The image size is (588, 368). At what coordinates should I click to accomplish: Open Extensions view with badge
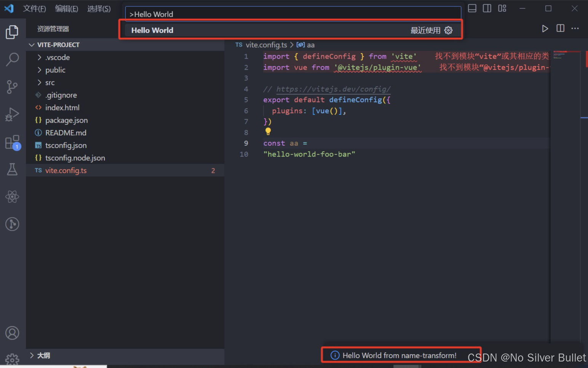[x=12, y=142]
